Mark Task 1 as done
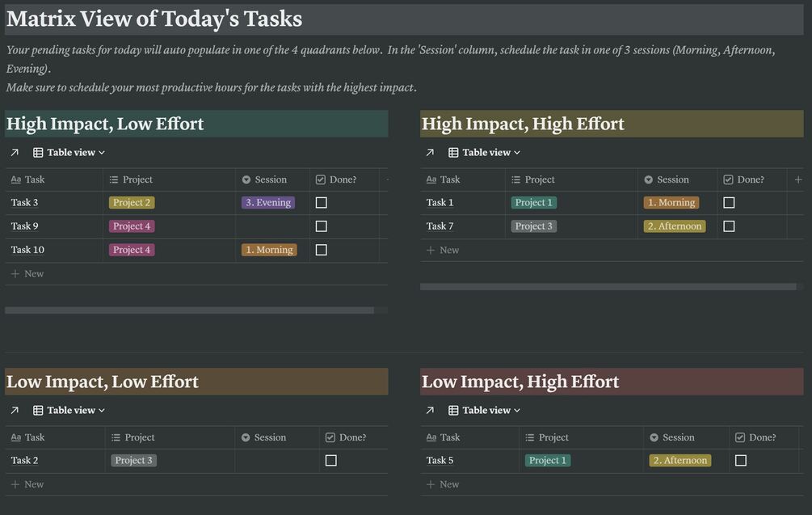Screen dimensions: 812x515 [729, 203]
